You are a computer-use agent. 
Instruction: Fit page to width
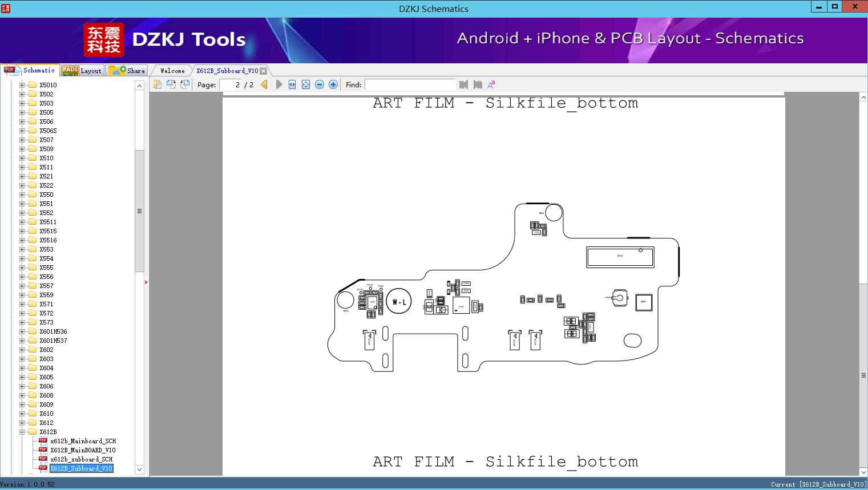coord(292,84)
